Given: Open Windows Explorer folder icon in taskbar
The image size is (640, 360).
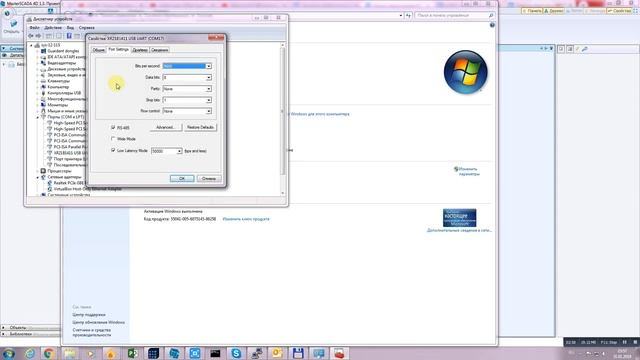Looking at the screenshot, I should click(x=70, y=353).
